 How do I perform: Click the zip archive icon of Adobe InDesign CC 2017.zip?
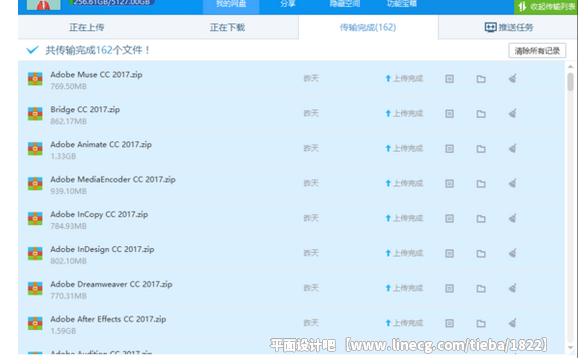(35, 253)
